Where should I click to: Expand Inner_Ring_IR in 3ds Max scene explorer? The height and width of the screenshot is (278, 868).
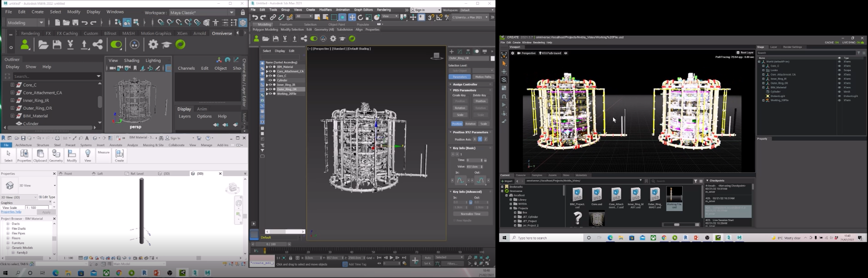pos(267,85)
